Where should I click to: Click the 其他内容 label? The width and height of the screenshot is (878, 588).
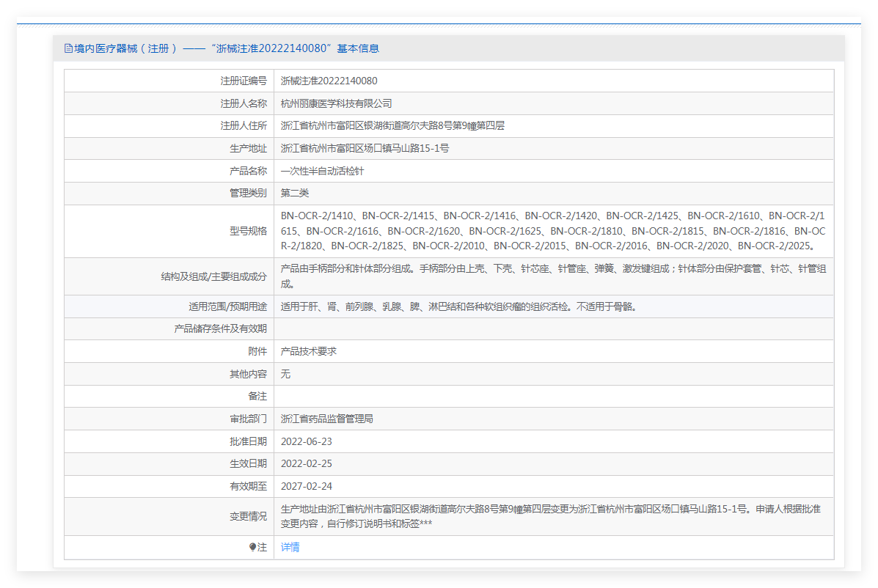click(248, 374)
